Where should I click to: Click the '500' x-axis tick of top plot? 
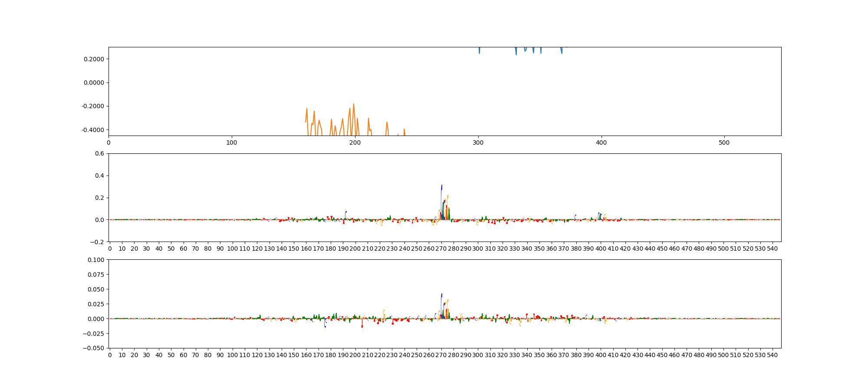[x=724, y=142]
